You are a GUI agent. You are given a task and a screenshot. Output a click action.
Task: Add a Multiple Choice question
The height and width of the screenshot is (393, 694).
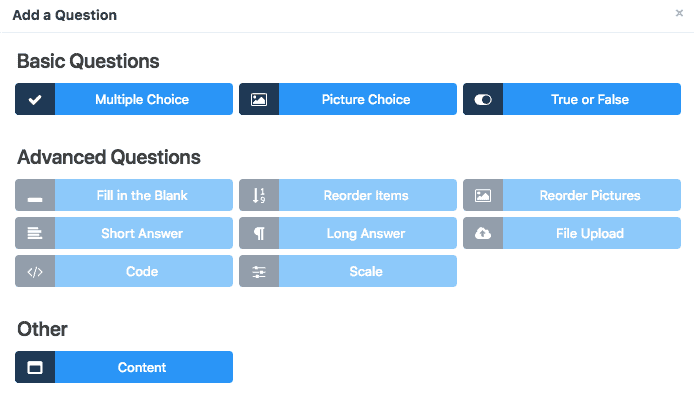click(124, 99)
